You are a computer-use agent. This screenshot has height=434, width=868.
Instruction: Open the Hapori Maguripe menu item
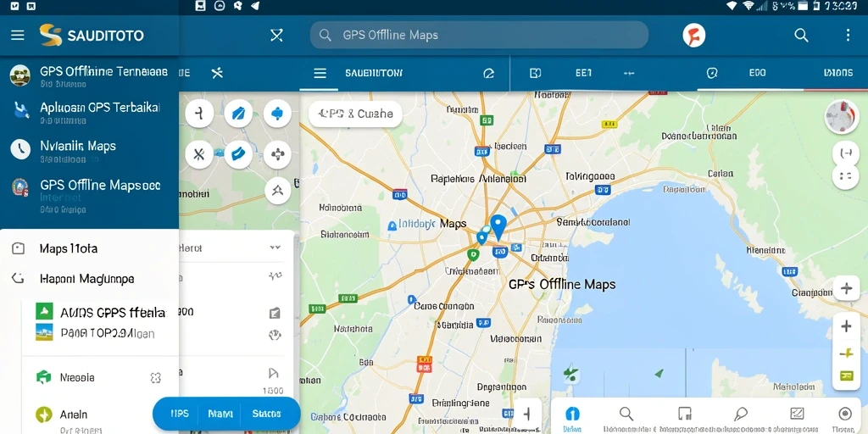click(x=89, y=278)
